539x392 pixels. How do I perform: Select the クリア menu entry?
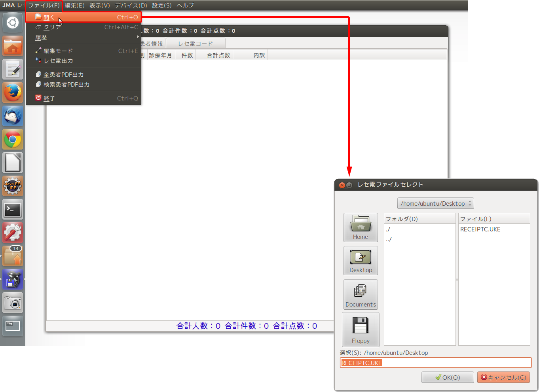tap(84, 27)
